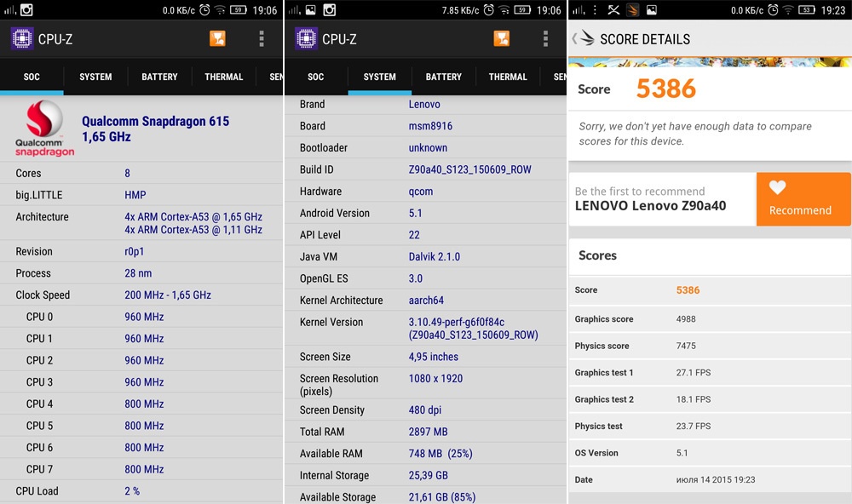Tap Brand value 'Lenovo'

pos(424,104)
